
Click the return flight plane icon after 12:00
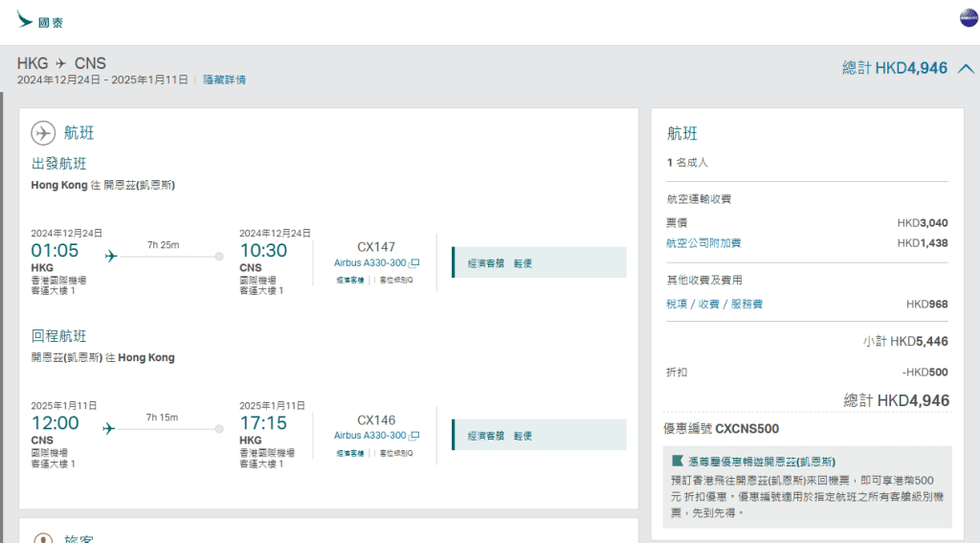[110, 428]
